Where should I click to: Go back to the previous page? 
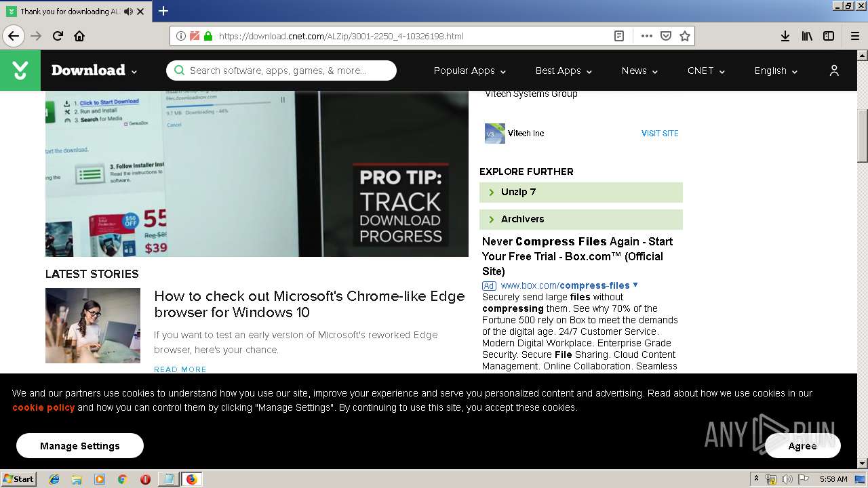(13, 36)
